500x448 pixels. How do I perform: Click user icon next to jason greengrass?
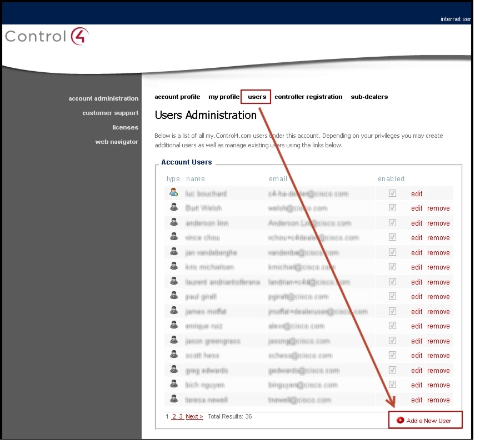(x=174, y=340)
